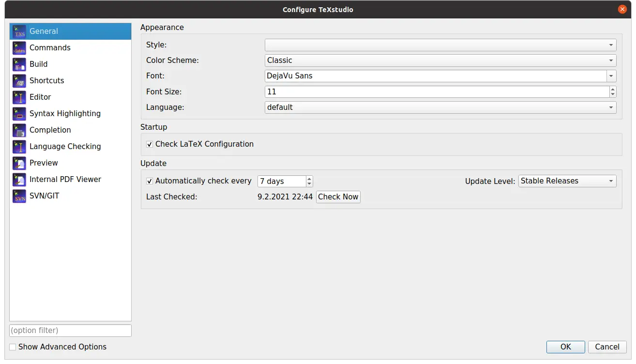
Task: Click the Completion section icon
Action: [x=19, y=130]
